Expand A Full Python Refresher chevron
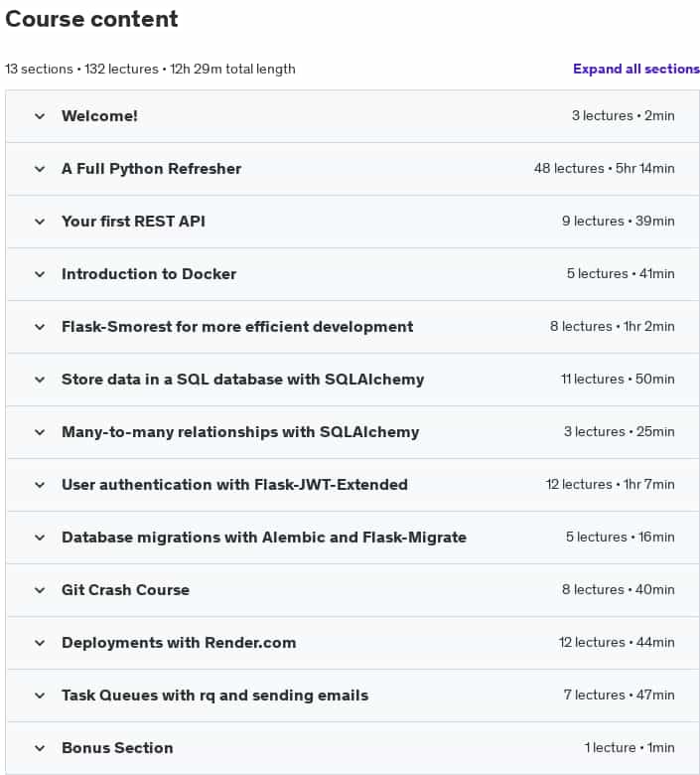 click(40, 169)
